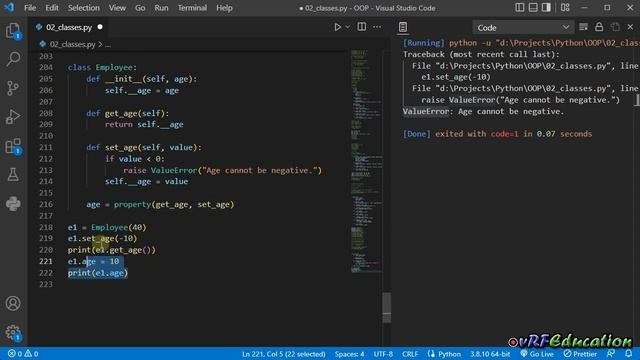Open the Go menu
Viewport: 640px width, 360px height.
(140, 8)
